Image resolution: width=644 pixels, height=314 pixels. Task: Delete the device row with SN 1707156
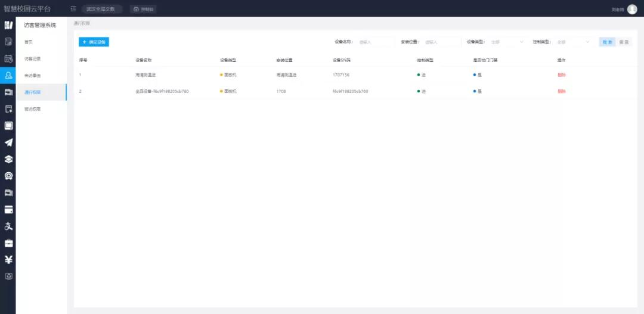pos(562,75)
